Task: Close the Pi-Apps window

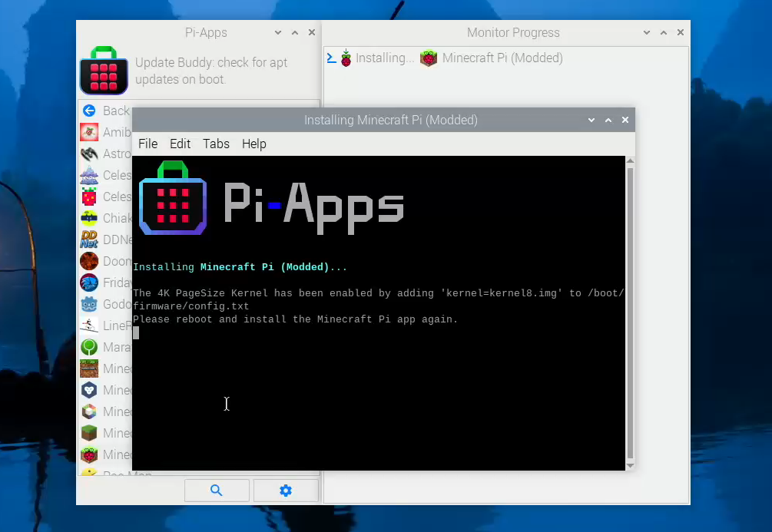Action: pyautogui.click(x=312, y=32)
